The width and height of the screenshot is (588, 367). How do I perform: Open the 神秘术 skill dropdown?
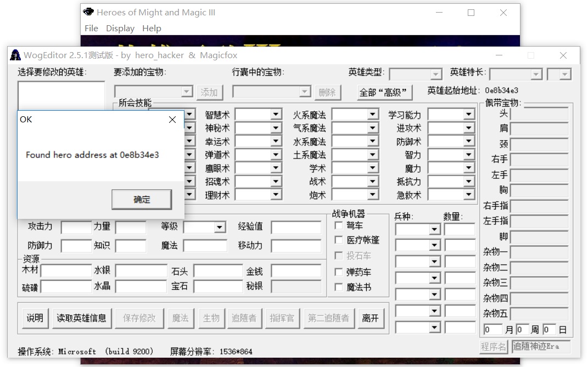(276, 128)
